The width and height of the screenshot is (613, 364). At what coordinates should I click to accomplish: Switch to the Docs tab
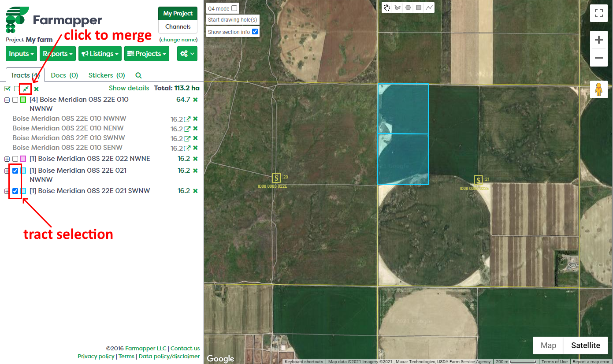[64, 75]
